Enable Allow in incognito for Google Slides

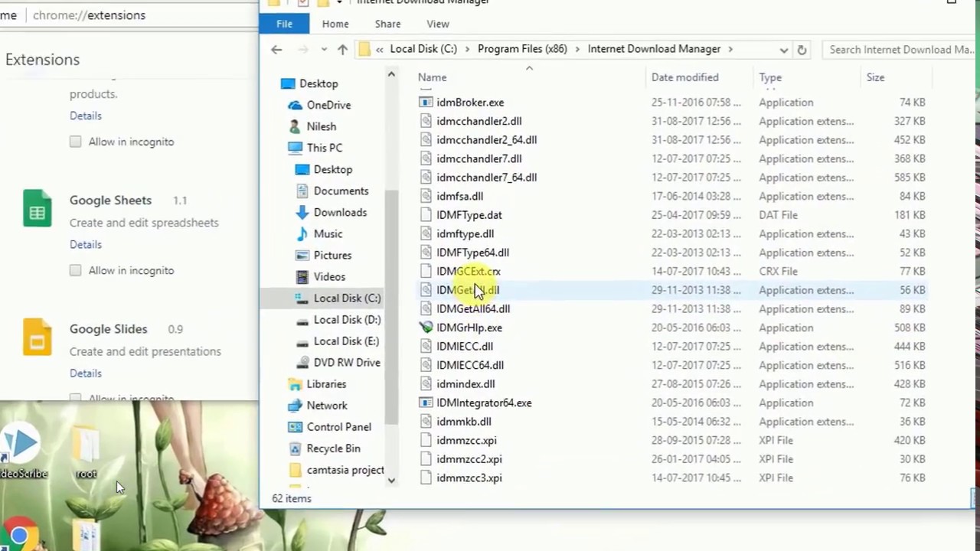click(75, 398)
